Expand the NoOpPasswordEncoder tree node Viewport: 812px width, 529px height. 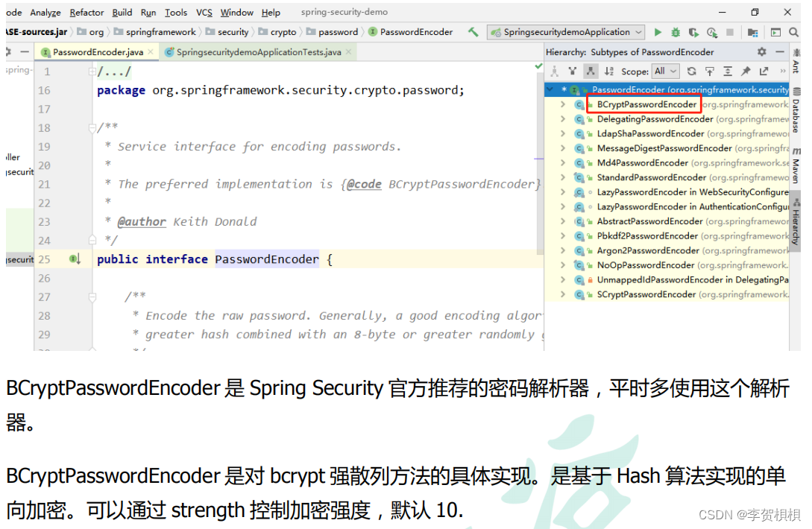563,265
